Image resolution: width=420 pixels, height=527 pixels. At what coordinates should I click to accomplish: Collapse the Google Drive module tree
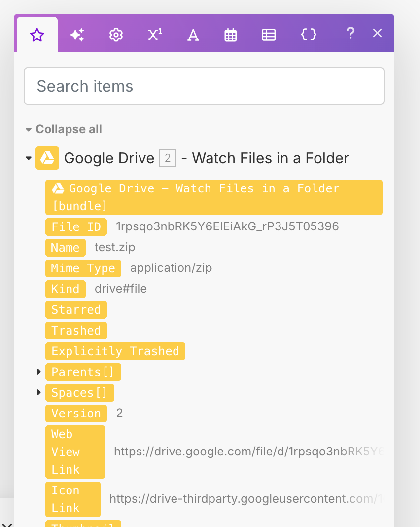[x=29, y=158]
